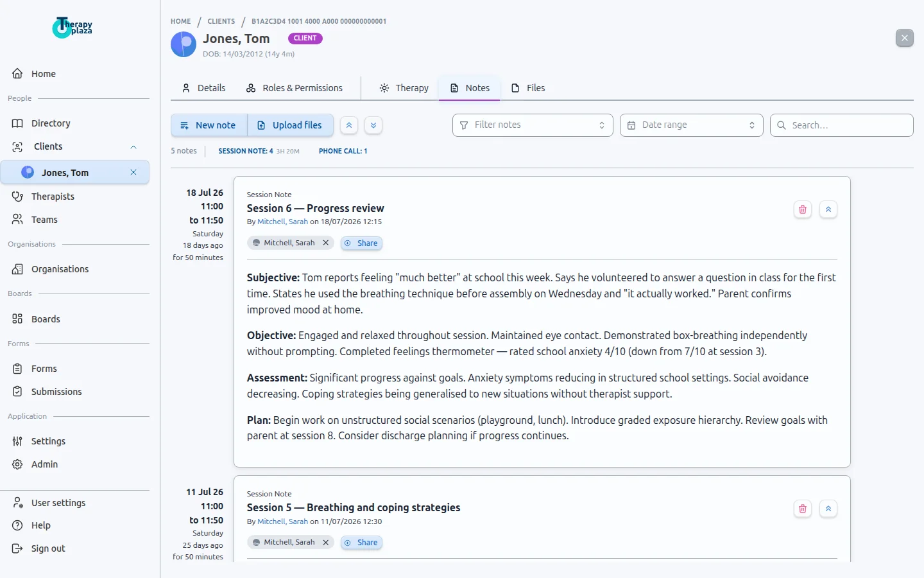Open the Files tab
Screen dimensions: 924x578
tap(528, 88)
